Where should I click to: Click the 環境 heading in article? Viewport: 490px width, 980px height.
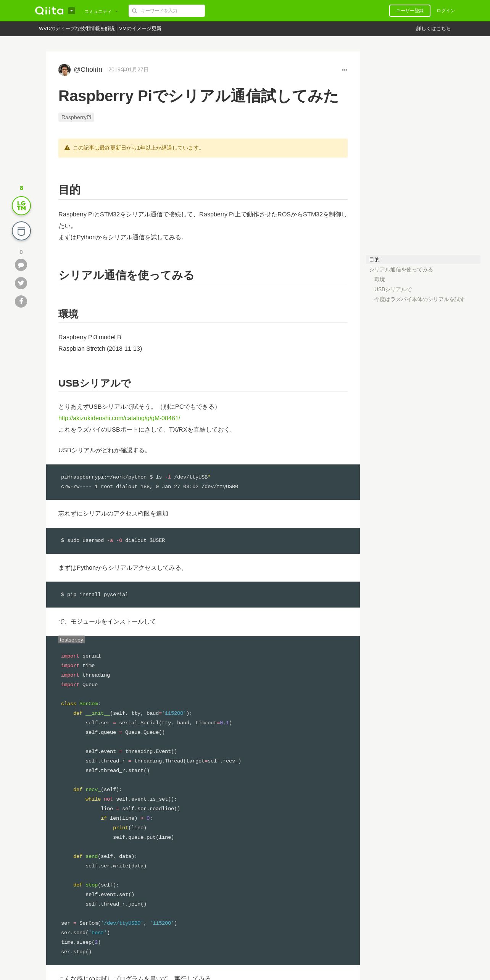coord(68,314)
